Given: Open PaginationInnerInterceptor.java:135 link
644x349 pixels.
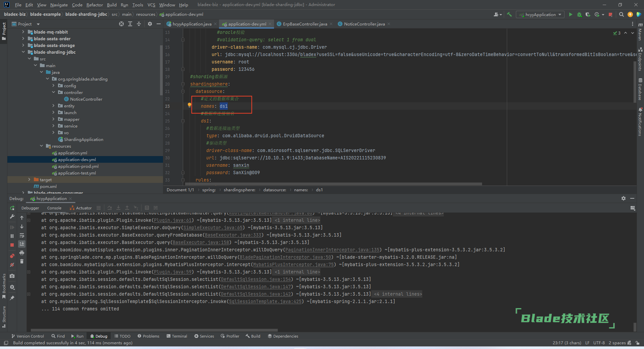Looking at the screenshot, I should (x=332, y=250).
